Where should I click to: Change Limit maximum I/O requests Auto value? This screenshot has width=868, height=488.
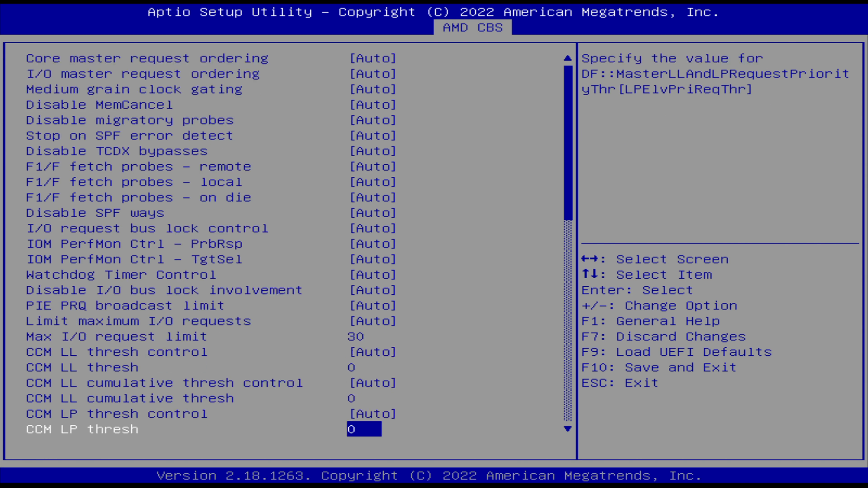pos(373,321)
